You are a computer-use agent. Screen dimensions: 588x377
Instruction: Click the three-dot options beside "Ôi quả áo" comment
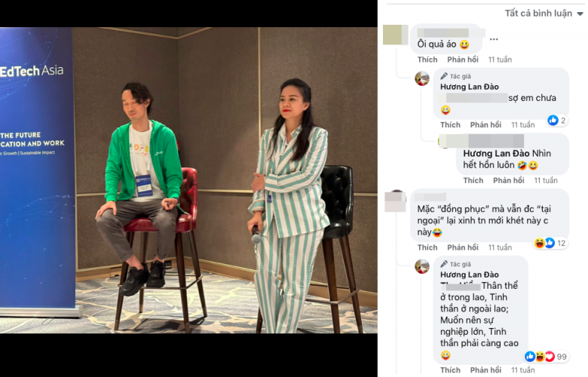[x=494, y=39]
